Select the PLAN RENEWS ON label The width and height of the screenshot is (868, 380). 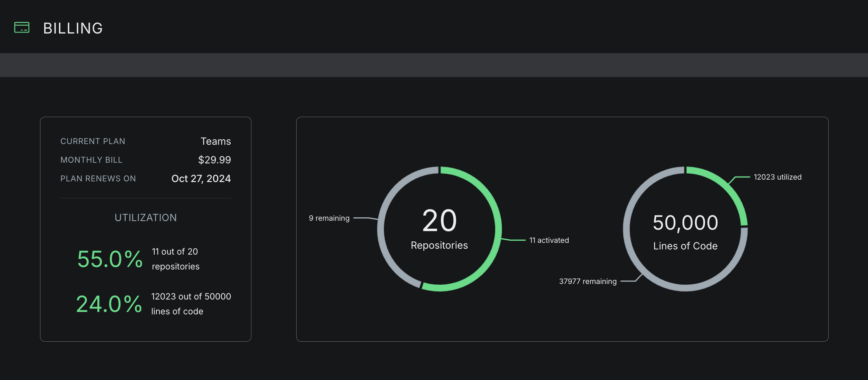98,179
